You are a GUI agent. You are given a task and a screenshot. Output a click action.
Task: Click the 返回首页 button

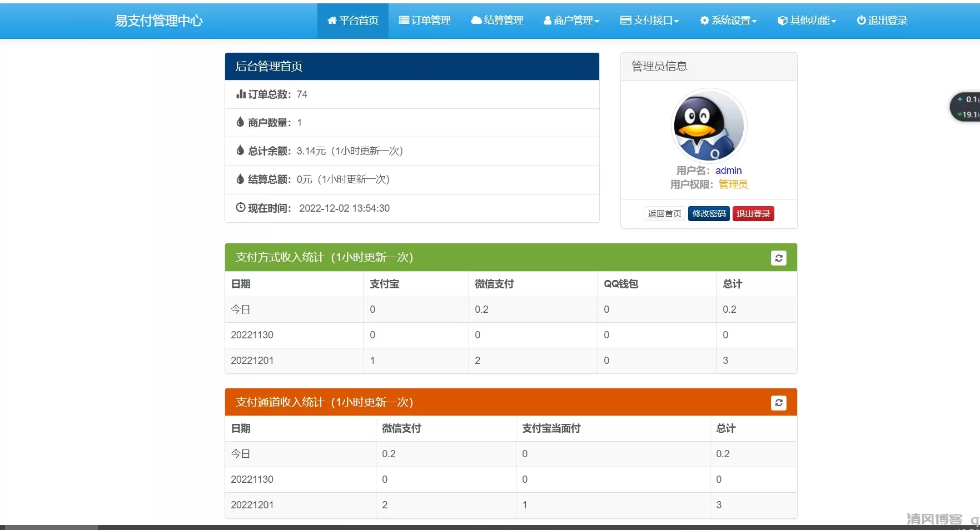(x=664, y=213)
